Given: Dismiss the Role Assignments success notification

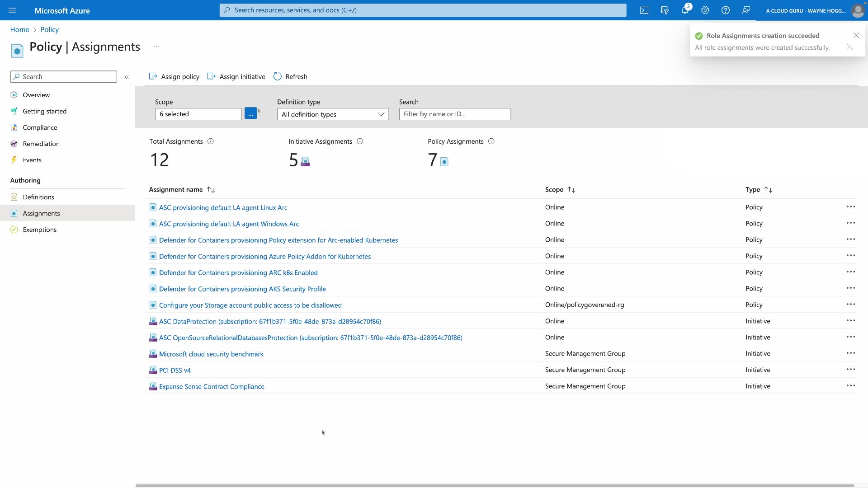Looking at the screenshot, I should [x=856, y=35].
